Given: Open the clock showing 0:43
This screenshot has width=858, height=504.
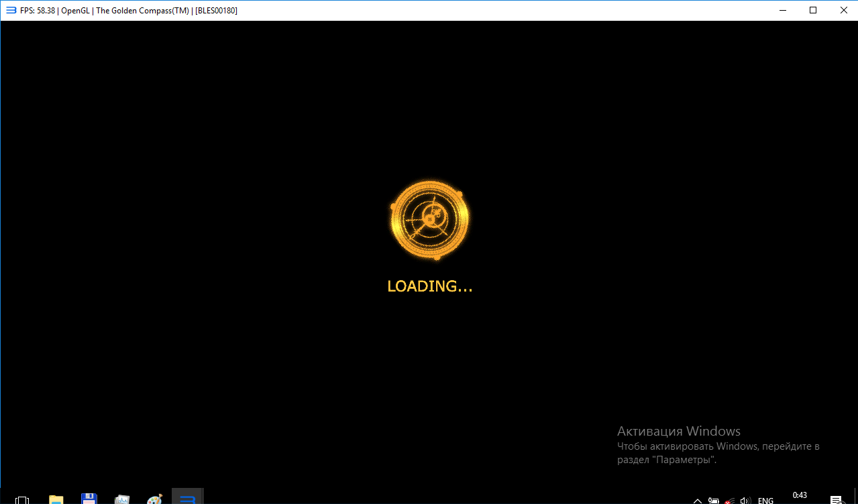Looking at the screenshot, I should 800,496.
